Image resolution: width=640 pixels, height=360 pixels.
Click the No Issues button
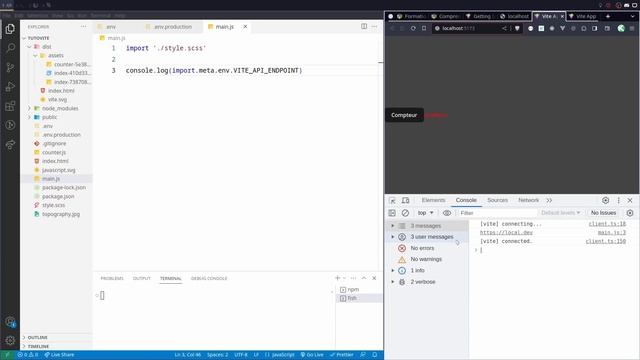(603, 213)
